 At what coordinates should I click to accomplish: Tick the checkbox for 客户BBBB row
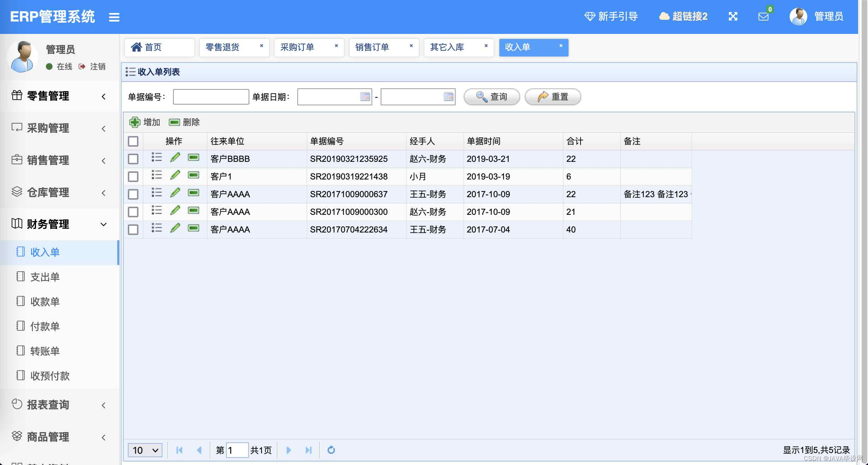(x=133, y=159)
